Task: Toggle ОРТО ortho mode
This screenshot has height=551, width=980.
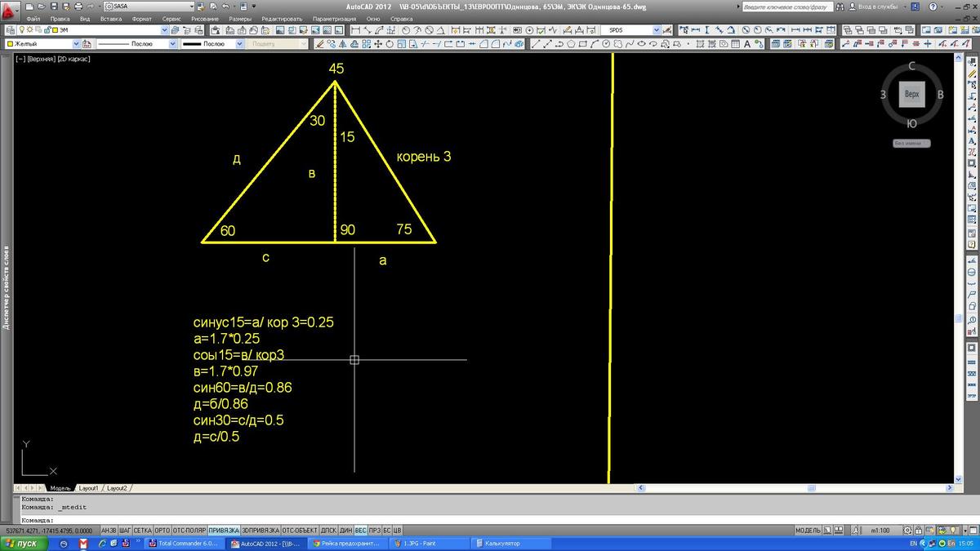Action: [162, 531]
